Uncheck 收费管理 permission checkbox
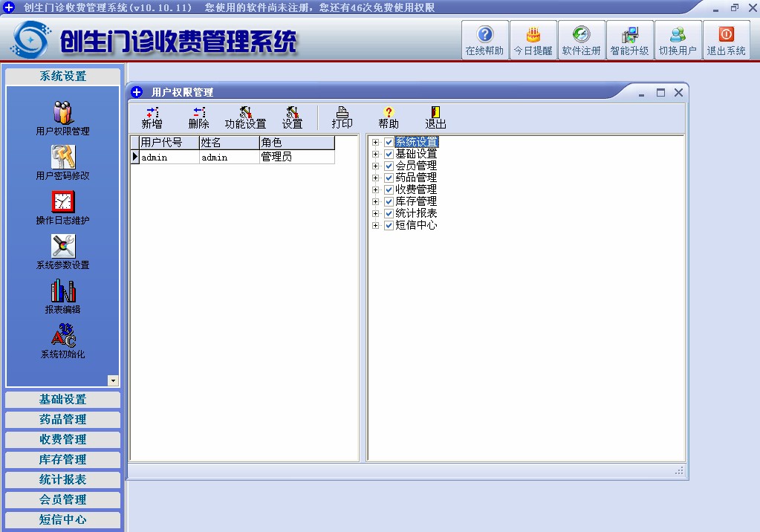 pyautogui.click(x=389, y=189)
